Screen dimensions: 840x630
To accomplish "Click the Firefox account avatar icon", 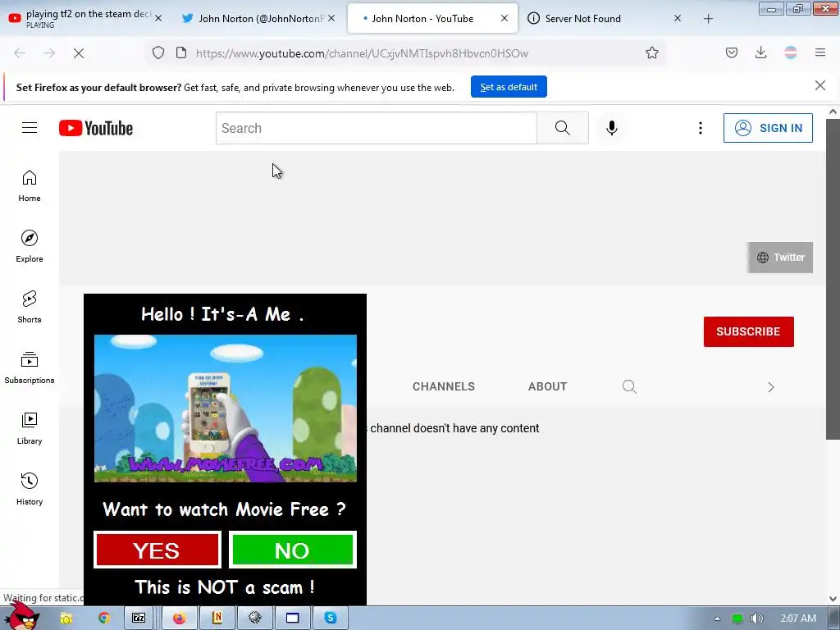I will pyautogui.click(x=791, y=52).
